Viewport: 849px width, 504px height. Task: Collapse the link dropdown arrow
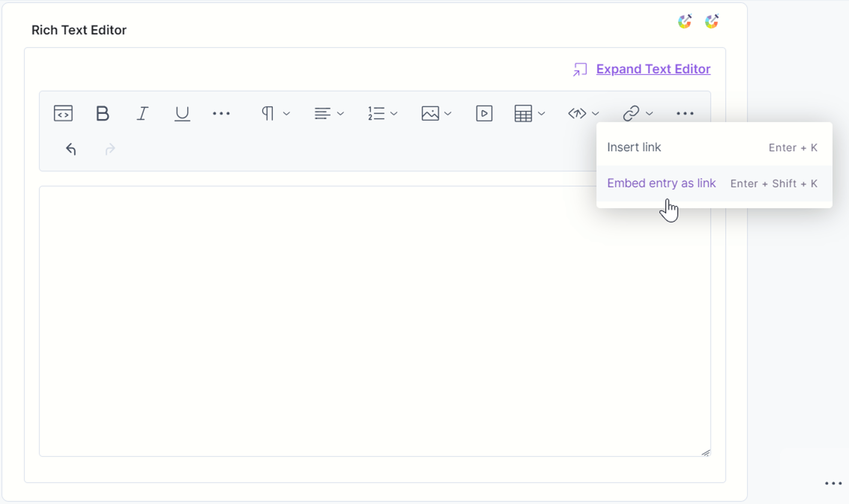click(649, 113)
